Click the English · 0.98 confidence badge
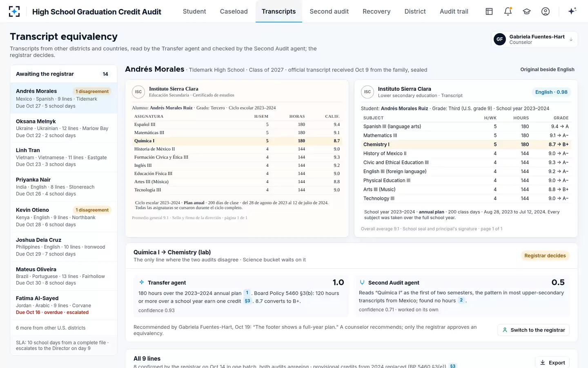Image resolution: width=588 pixels, height=368 pixels. 551,92
